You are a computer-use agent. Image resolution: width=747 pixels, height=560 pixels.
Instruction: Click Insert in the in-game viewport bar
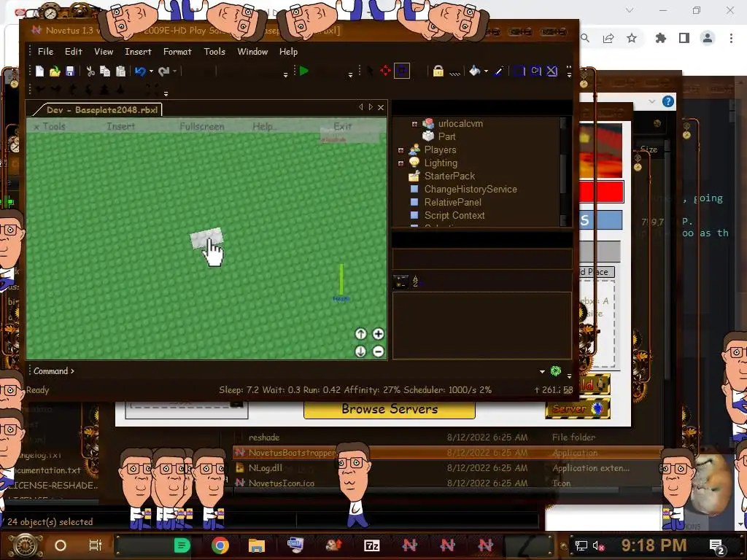[120, 126]
